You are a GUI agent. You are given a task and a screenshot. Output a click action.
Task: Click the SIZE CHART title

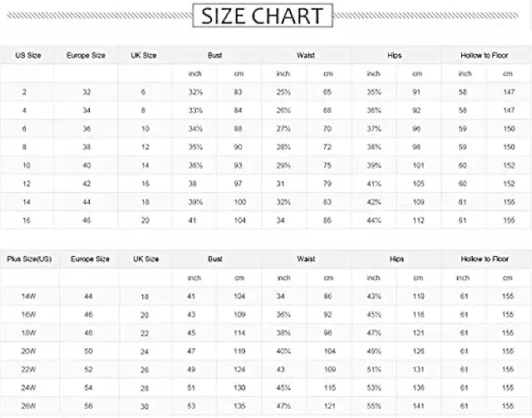[263, 16]
